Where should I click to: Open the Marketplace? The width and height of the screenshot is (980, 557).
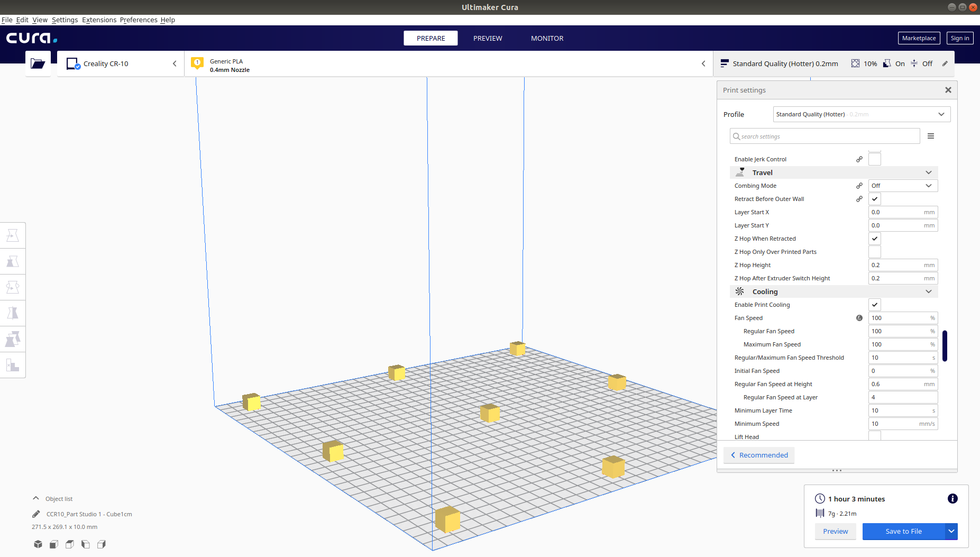[919, 38]
